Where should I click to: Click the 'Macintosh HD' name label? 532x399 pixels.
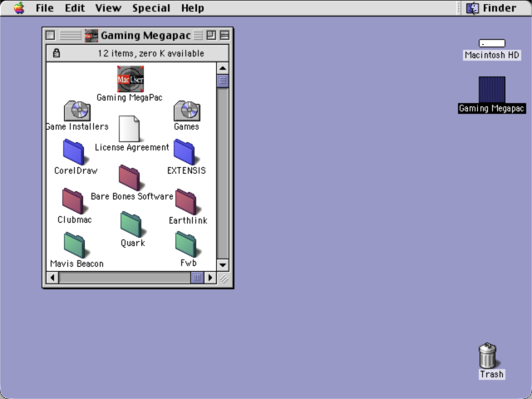492,55
